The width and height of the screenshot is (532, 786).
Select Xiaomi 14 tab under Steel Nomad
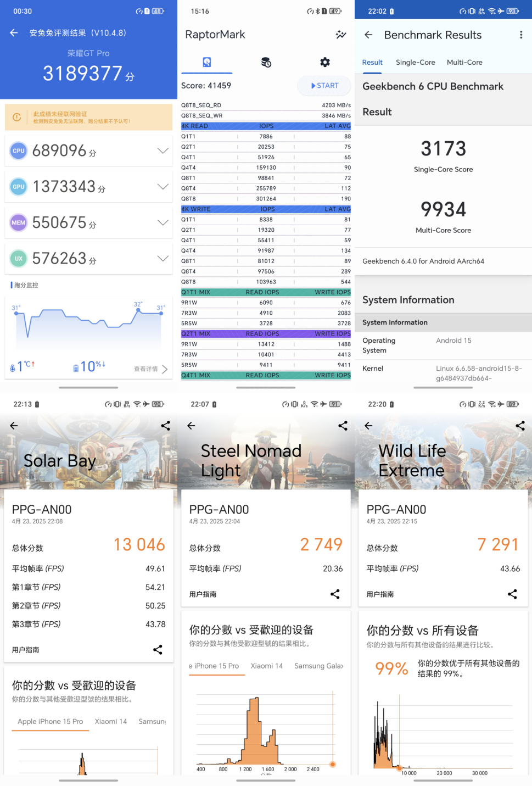tap(267, 666)
